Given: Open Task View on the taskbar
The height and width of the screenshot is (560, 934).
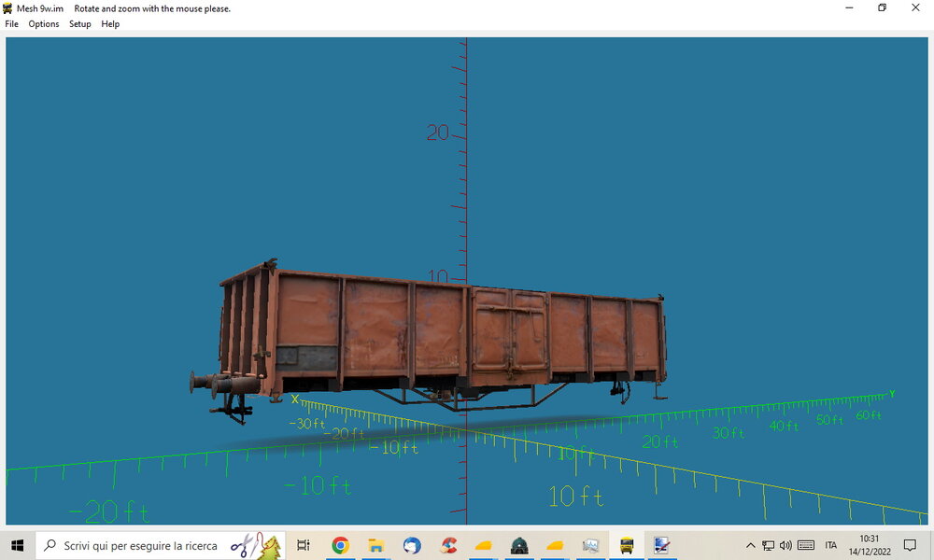Looking at the screenshot, I should 304,545.
